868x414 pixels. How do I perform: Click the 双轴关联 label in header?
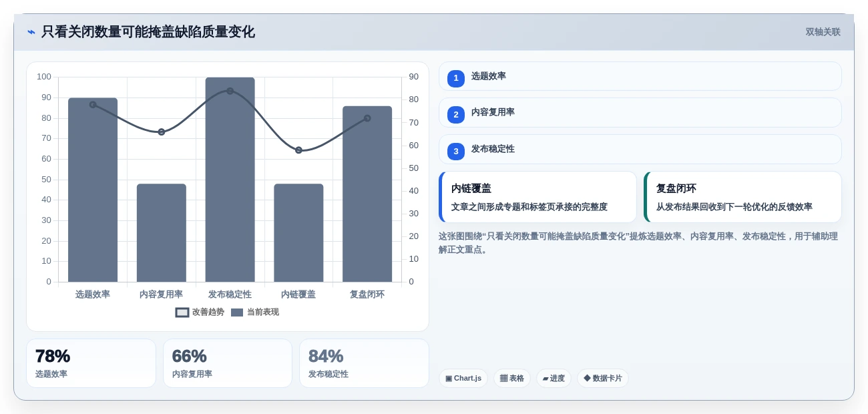click(x=823, y=32)
